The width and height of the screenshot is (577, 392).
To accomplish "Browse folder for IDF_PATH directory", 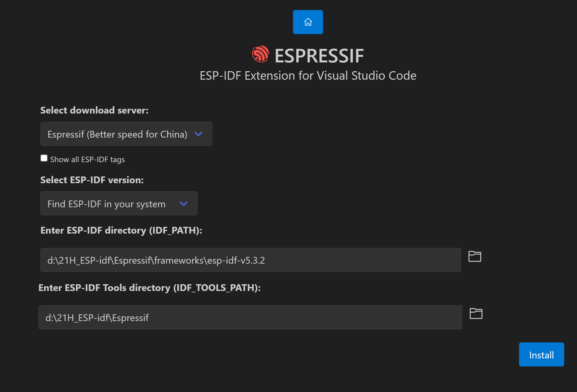I will (x=475, y=256).
